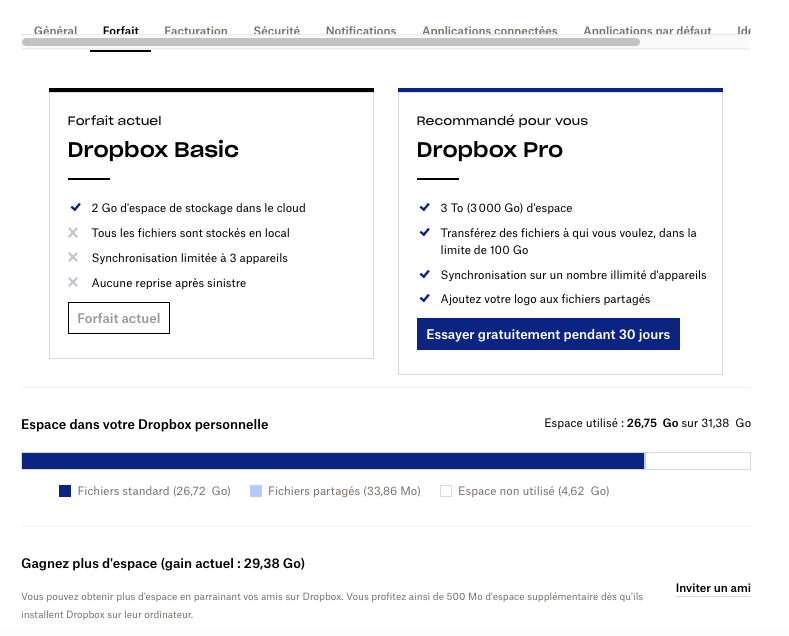Click the dark blue Fichiers standard swatch
This screenshot has height=636, width=789.
click(65, 491)
